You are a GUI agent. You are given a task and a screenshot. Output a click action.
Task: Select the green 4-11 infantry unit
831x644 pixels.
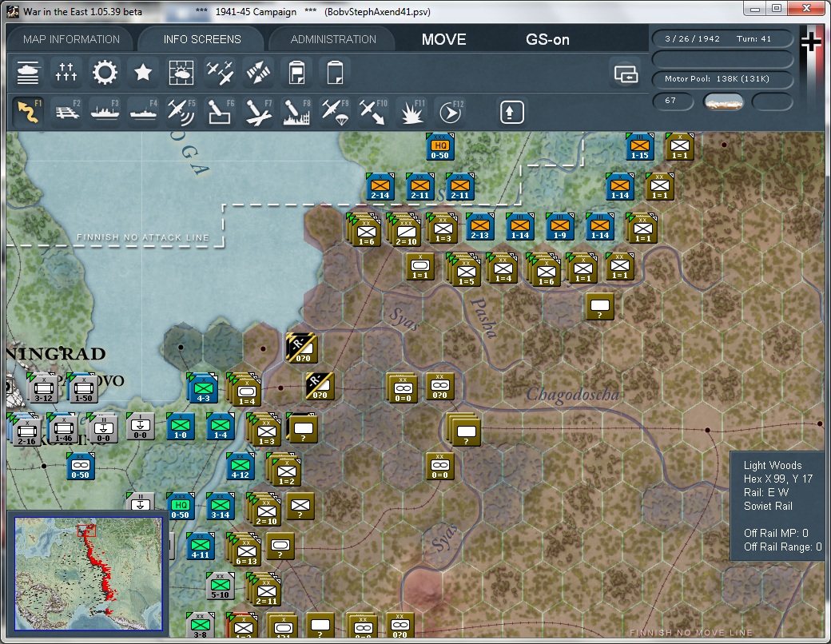[201, 547]
